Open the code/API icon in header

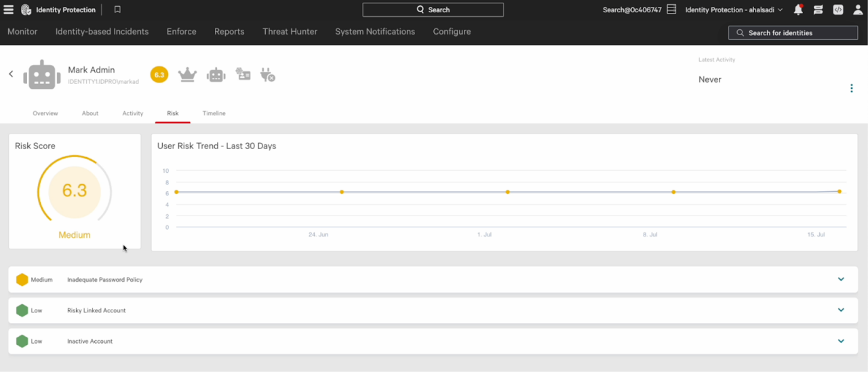pyautogui.click(x=838, y=9)
